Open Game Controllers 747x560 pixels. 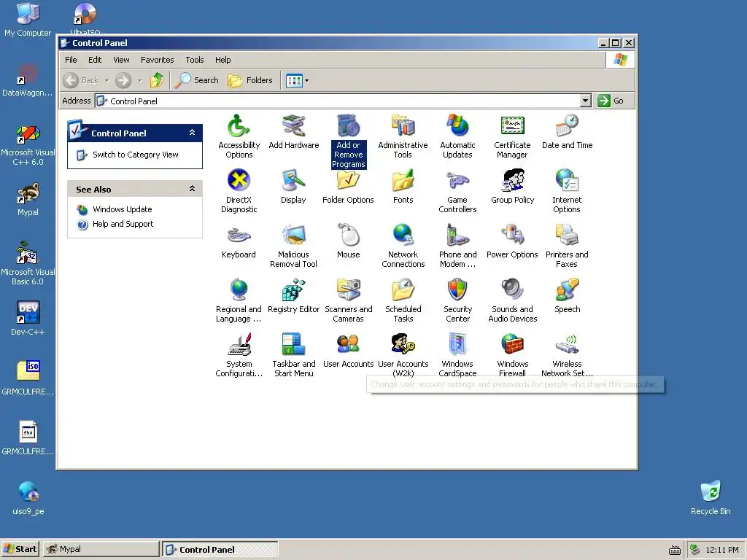tap(457, 191)
